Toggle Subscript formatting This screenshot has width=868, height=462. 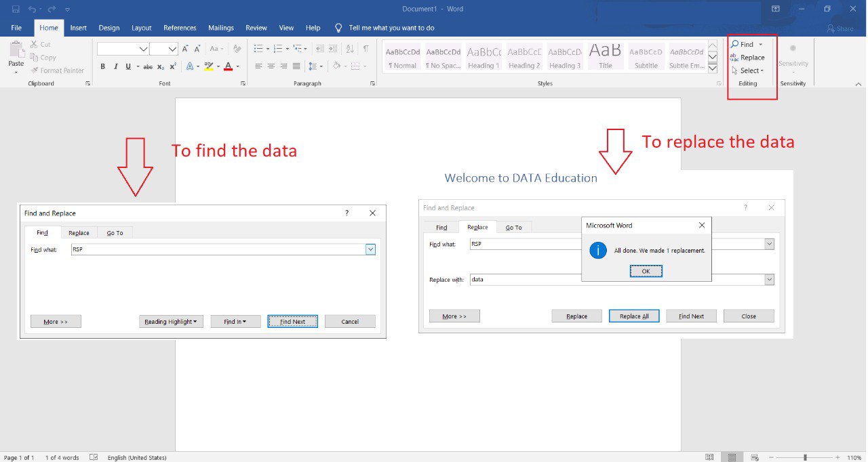(161, 66)
